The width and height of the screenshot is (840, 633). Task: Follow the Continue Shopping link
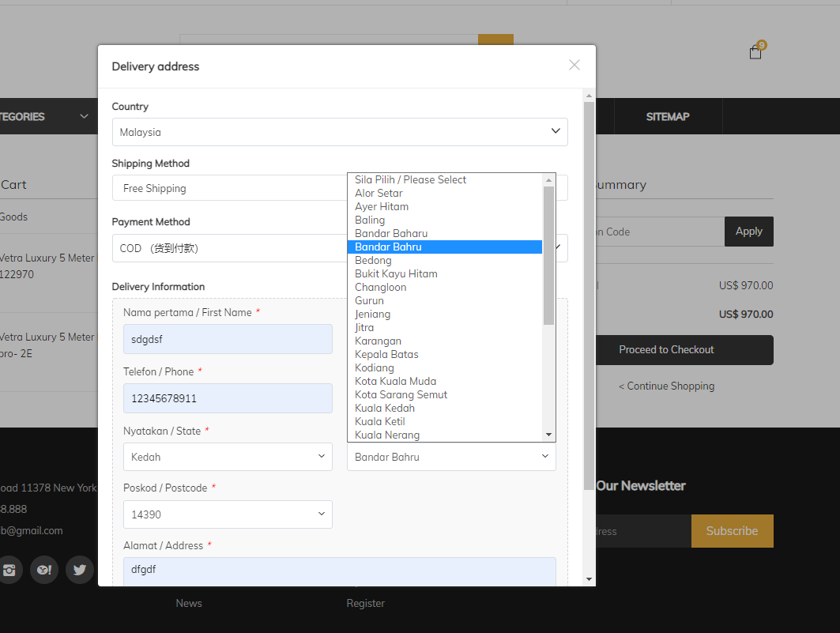666,386
